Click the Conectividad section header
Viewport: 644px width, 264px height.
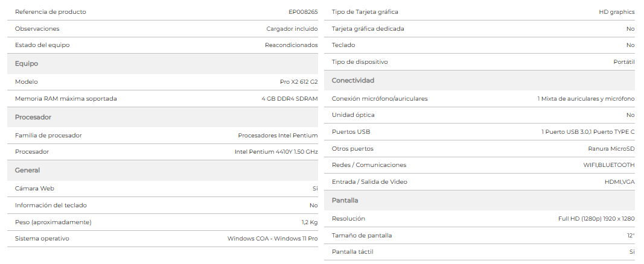click(x=479, y=80)
